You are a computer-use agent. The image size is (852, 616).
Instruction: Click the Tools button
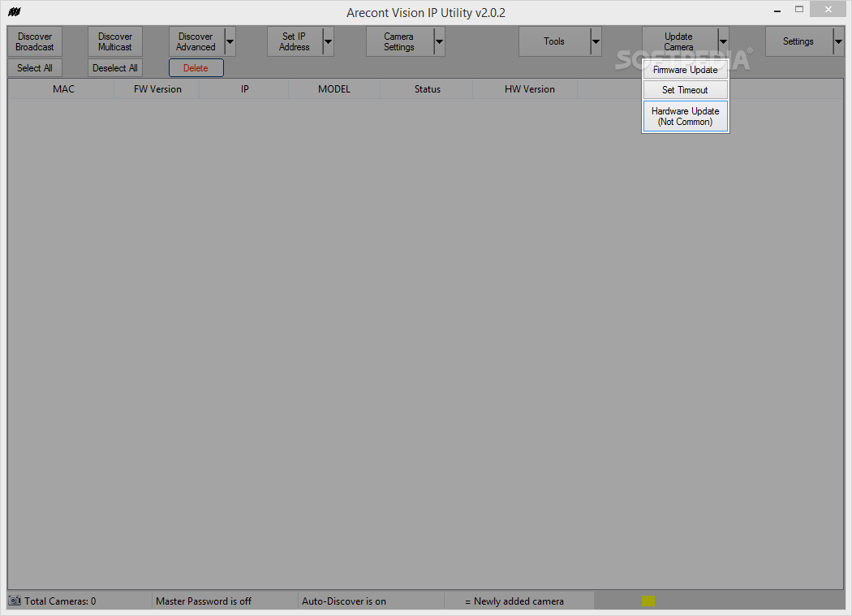pos(555,41)
